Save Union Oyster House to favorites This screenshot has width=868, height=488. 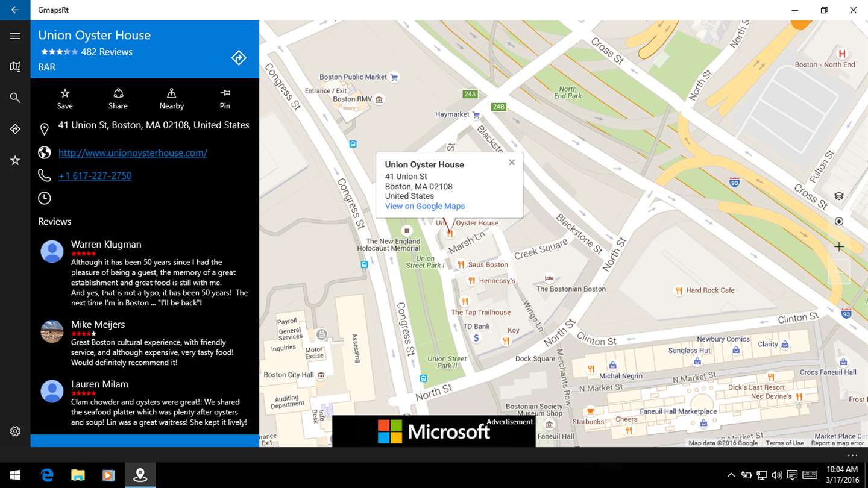point(65,99)
